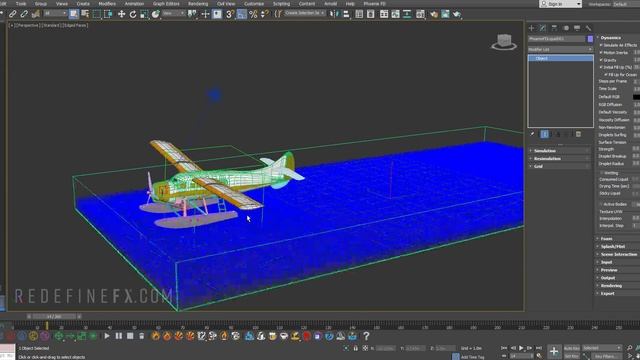Toggle Window/Crossing selection mode
This screenshot has height=360, width=640.
(108, 14)
